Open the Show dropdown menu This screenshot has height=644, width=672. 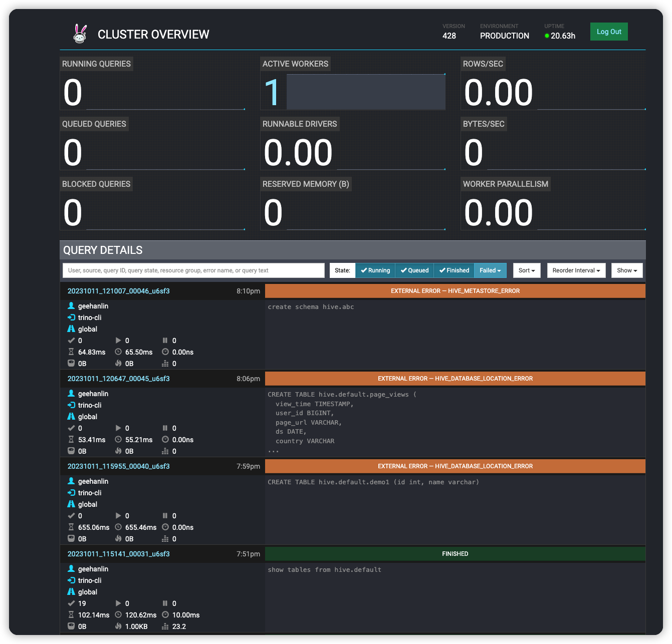click(627, 270)
